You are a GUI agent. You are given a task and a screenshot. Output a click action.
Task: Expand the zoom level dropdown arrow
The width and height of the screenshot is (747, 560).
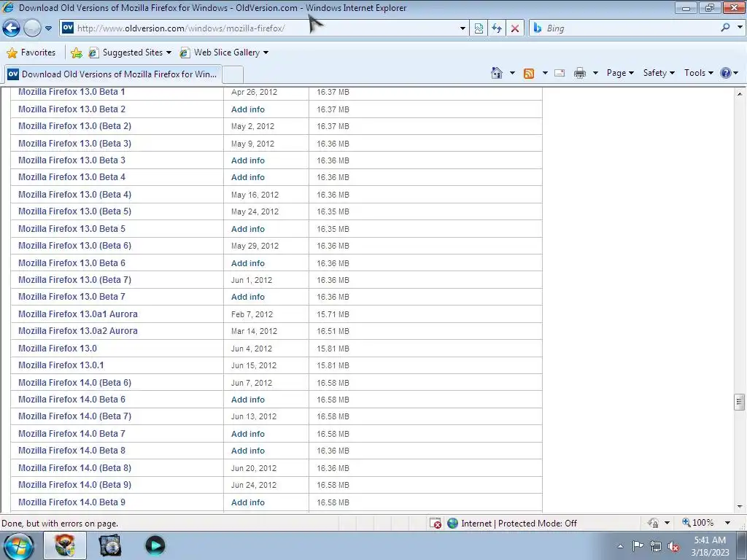coord(727,523)
